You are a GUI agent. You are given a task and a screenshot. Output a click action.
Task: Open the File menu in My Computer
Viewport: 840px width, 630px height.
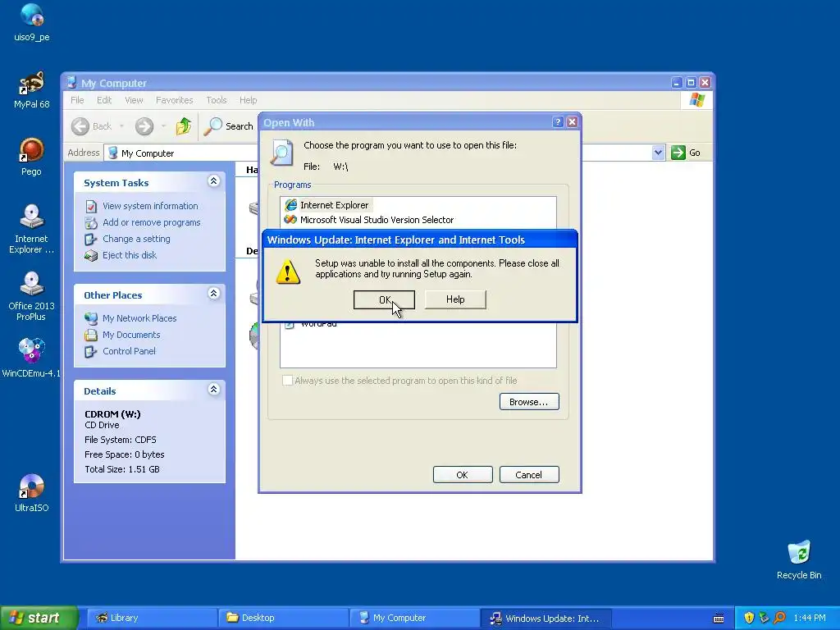click(x=77, y=100)
